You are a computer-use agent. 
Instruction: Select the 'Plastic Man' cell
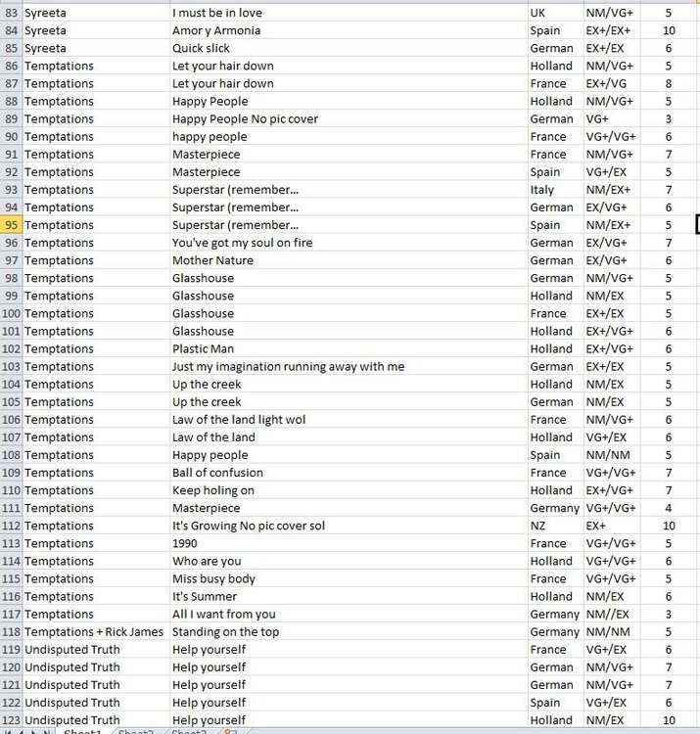[x=348, y=348]
